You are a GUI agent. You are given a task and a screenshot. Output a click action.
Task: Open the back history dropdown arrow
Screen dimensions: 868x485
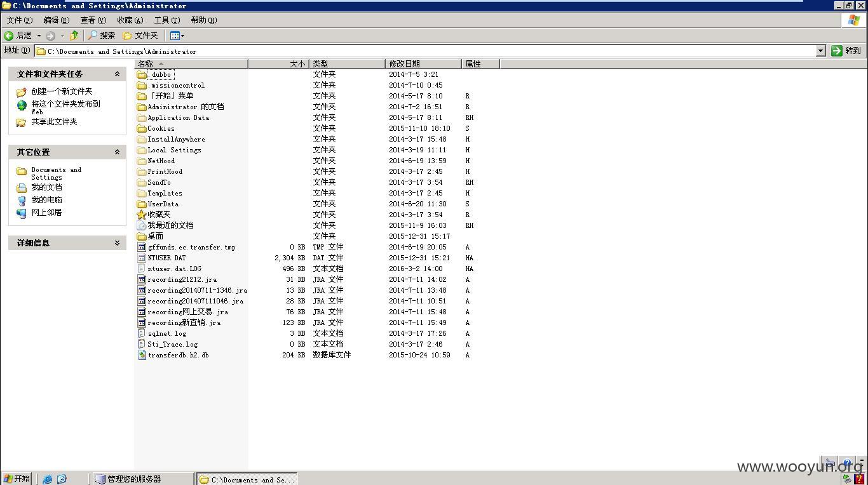click(39, 36)
